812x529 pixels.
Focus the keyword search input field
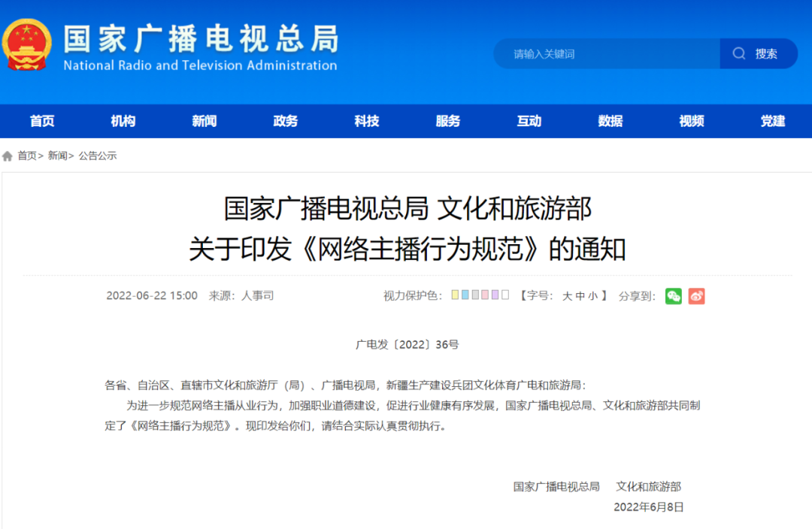click(x=607, y=53)
